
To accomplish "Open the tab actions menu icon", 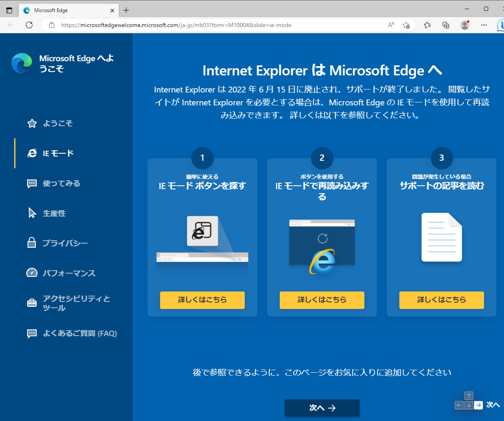I will [x=9, y=10].
